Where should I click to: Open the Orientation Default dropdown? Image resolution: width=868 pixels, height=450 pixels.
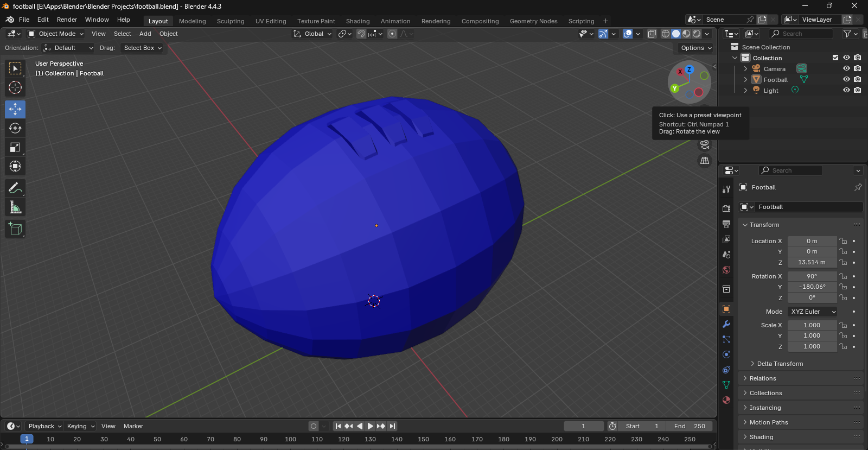click(x=69, y=48)
